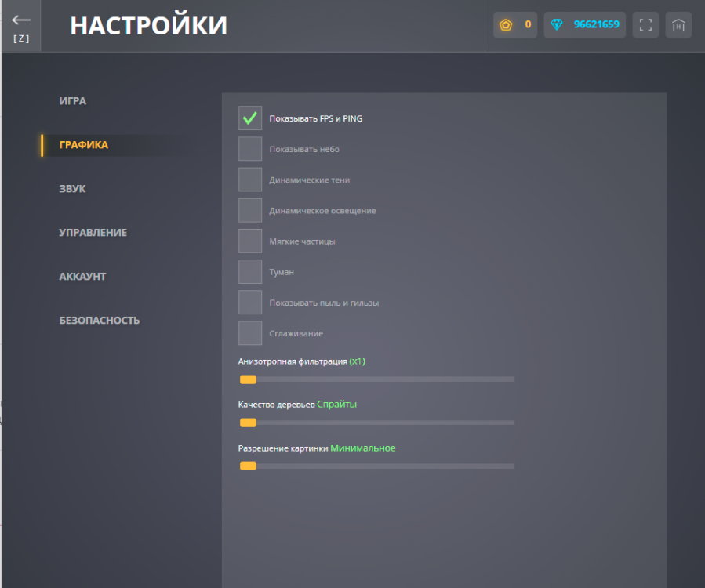Enable Динамические тени checkbox
Image resolution: width=705 pixels, height=588 pixels.
coord(250,180)
